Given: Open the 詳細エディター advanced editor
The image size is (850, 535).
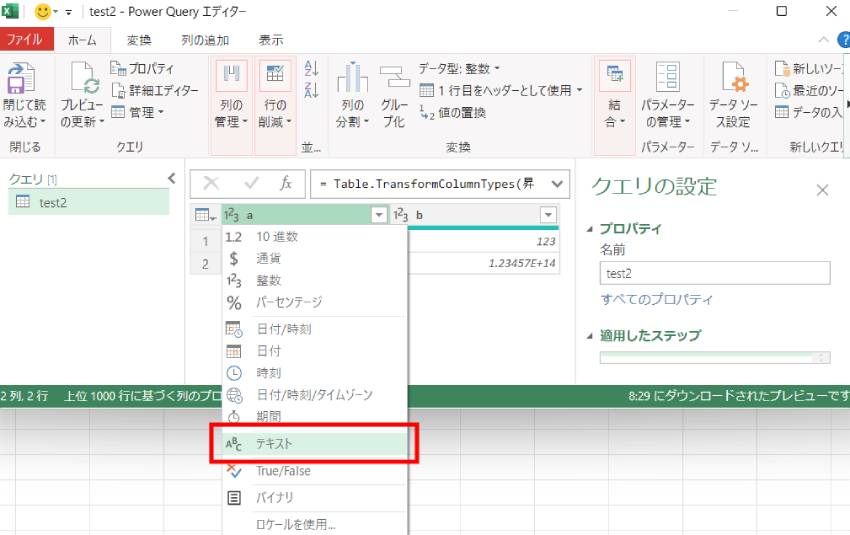Looking at the screenshot, I should (155, 90).
